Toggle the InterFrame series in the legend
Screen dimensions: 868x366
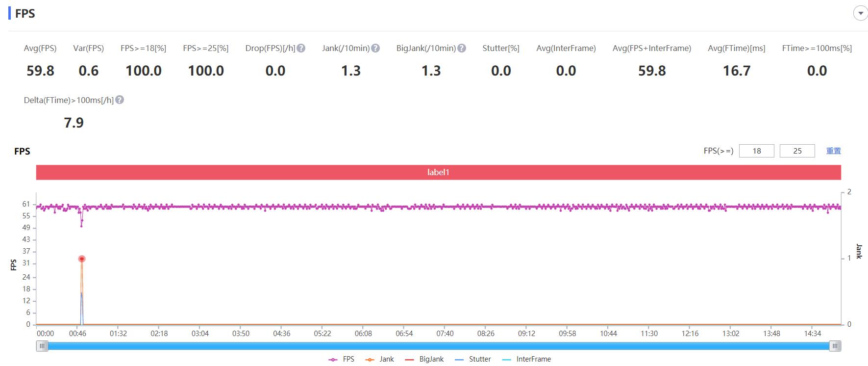pyautogui.click(x=526, y=359)
